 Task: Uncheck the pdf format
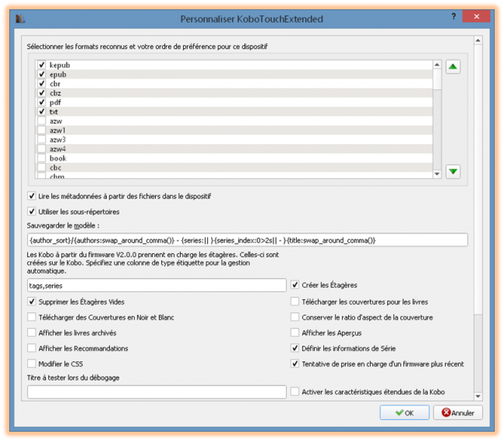(x=41, y=102)
